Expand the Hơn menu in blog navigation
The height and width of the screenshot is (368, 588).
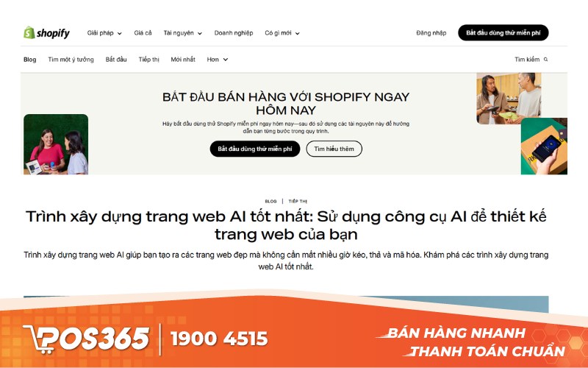pos(217,60)
